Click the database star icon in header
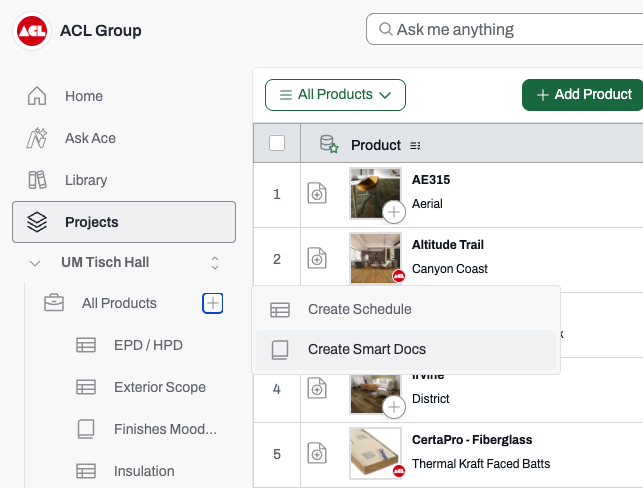The height and width of the screenshot is (488, 643). pos(329,144)
